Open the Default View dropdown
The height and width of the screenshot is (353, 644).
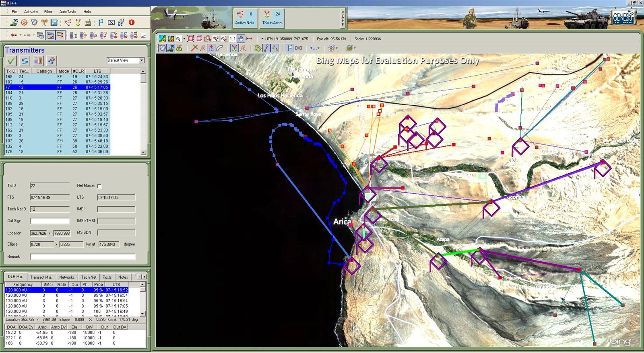[142, 60]
